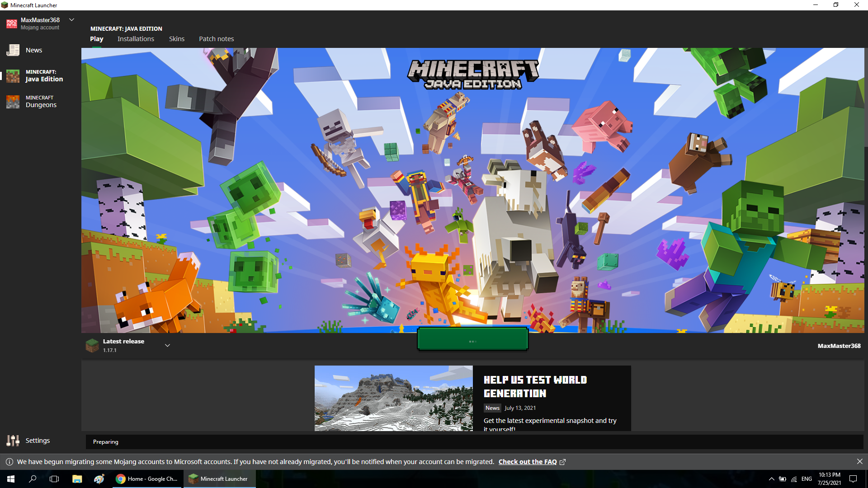Viewport: 868px width, 488px height.
Task: Open the Check out the FAQ link
Action: click(x=528, y=462)
